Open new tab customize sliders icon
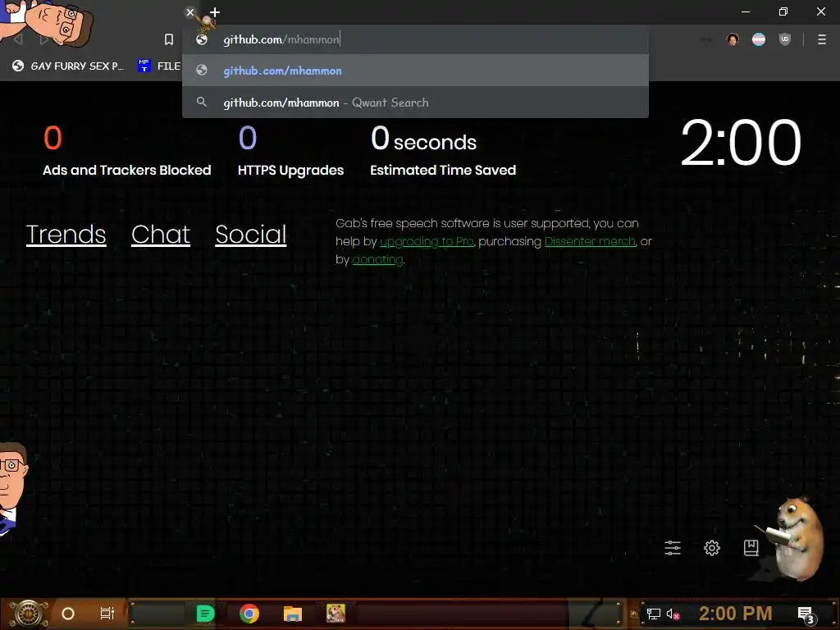The width and height of the screenshot is (840, 630). pos(673,547)
